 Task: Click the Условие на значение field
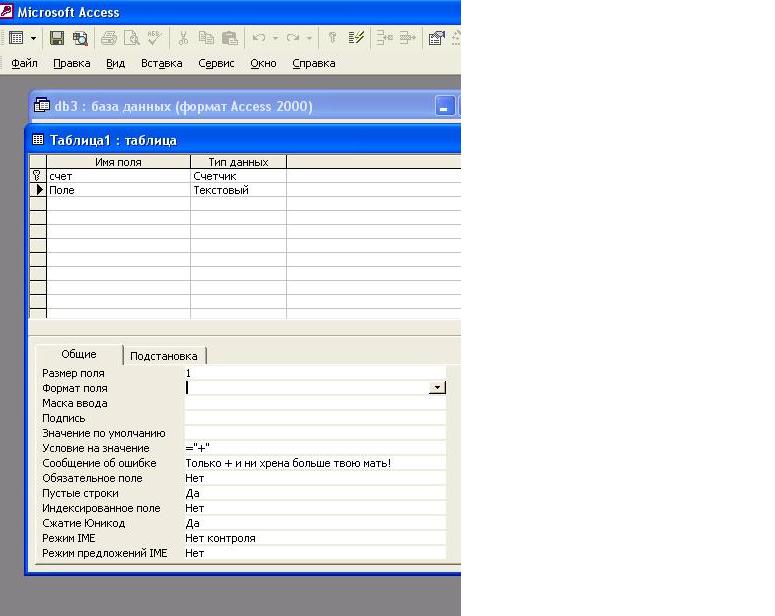[315, 448]
